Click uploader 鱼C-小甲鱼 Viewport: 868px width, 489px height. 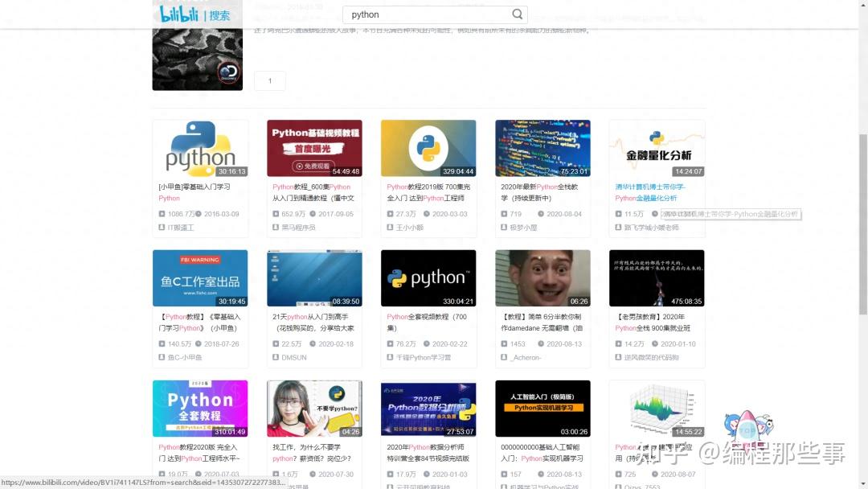[185, 358]
